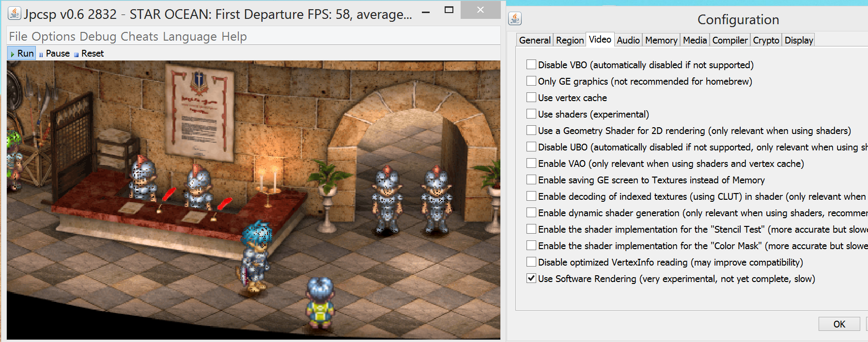Click the Java icon in the Configuration dialog
868x342 pixels.
[x=515, y=19]
